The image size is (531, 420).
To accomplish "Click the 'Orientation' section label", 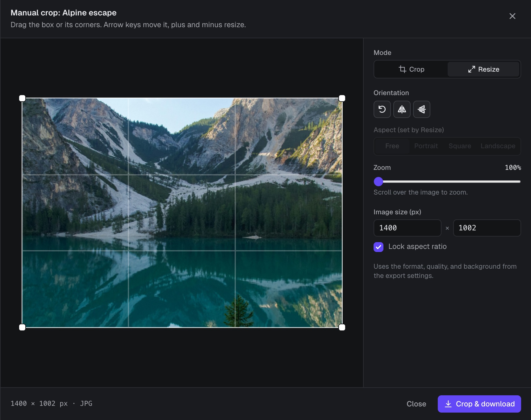I will click(391, 93).
